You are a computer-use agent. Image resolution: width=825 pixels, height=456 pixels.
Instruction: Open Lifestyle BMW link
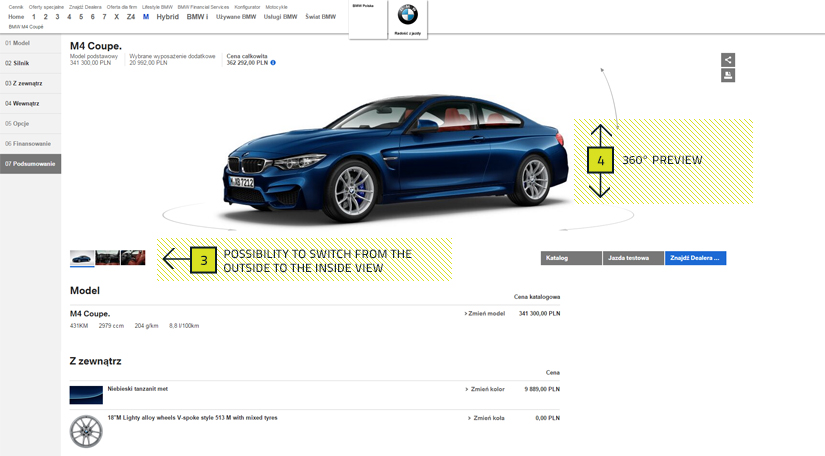pos(157,7)
